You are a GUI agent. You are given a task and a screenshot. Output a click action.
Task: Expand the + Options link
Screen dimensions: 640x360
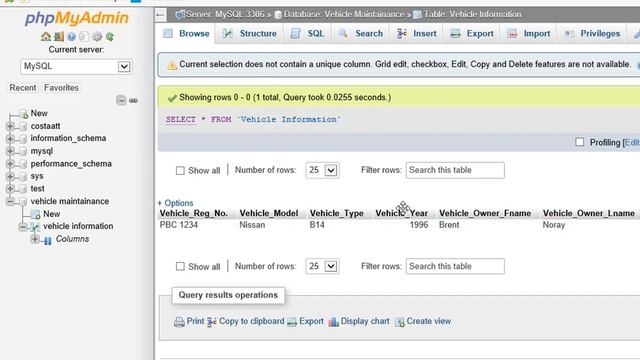click(x=176, y=203)
